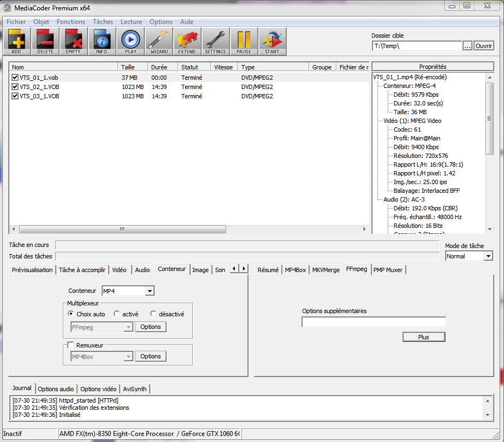
Task: Switch to the AviSynth tab
Action: [x=135, y=389]
